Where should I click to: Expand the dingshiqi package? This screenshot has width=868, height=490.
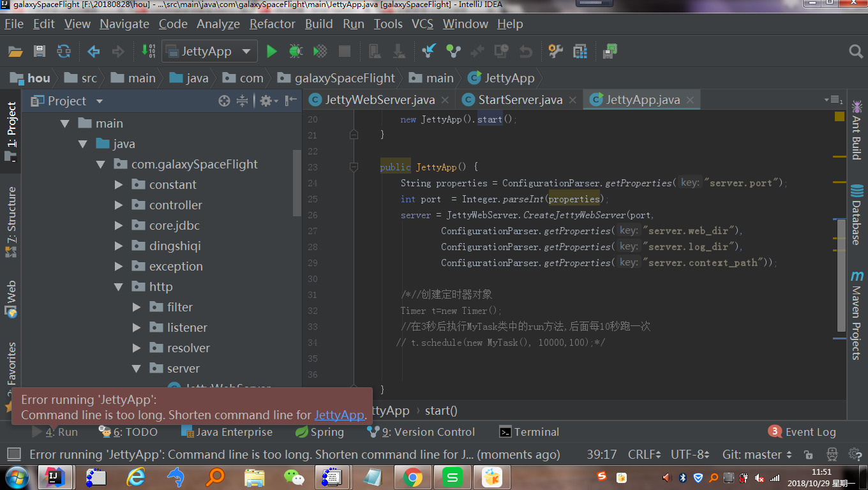[x=118, y=246]
